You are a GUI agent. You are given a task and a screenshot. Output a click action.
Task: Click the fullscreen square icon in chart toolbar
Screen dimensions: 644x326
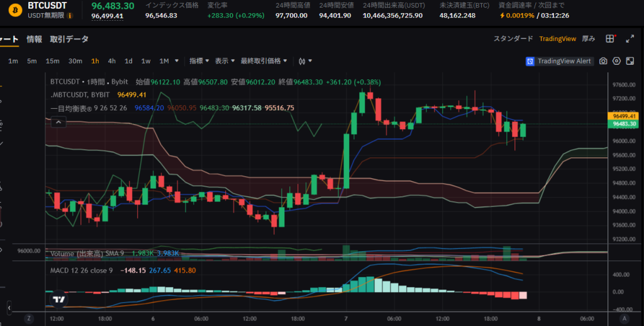click(630, 61)
